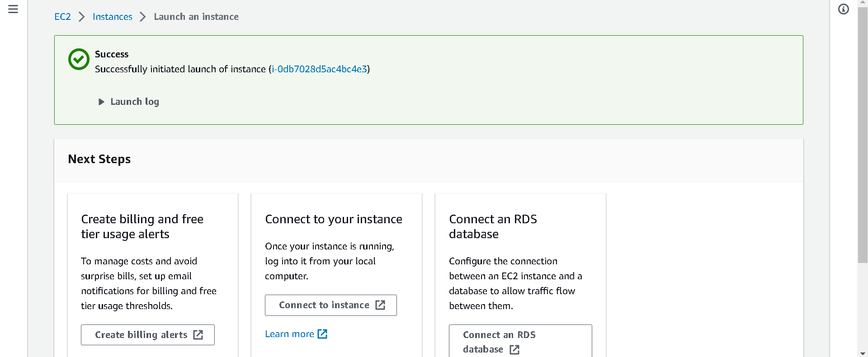Click the green success checkmark icon
Screen dimensions: 868x357
79,59
